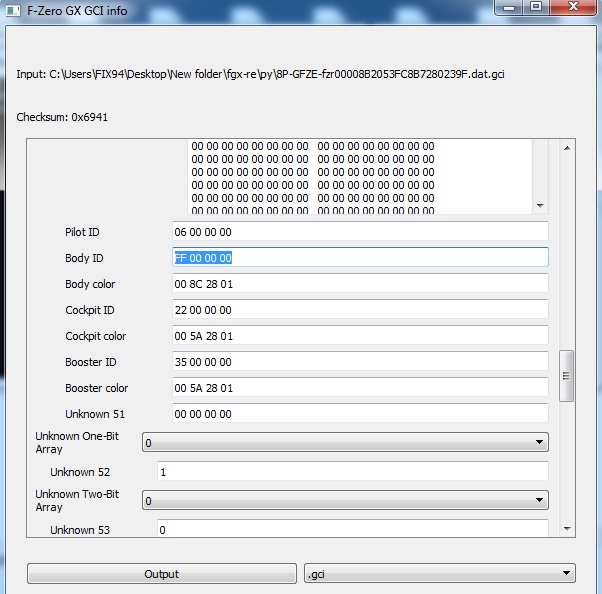Click the Body ID label

(x=84, y=258)
